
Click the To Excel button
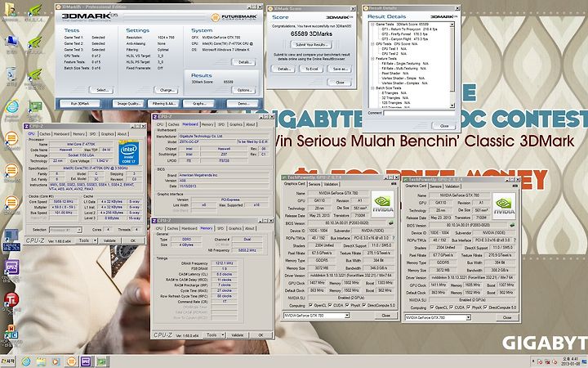coord(312,69)
